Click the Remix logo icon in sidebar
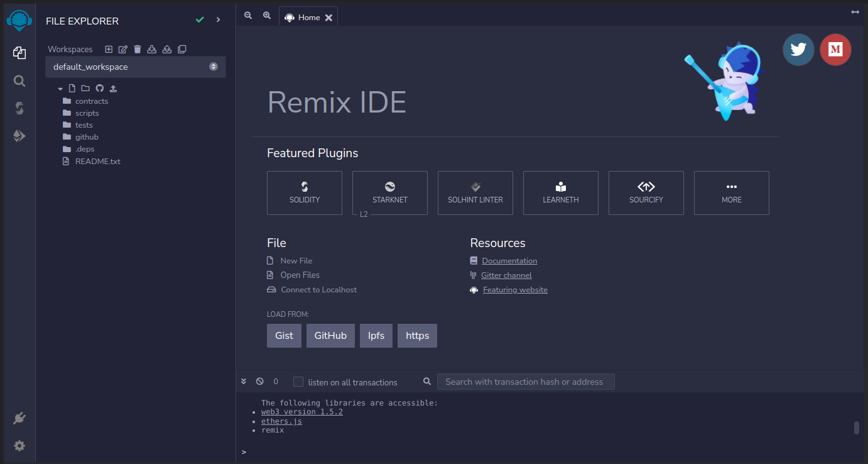The height and width of the screenshot is (464, 868). tap(19, 21)
